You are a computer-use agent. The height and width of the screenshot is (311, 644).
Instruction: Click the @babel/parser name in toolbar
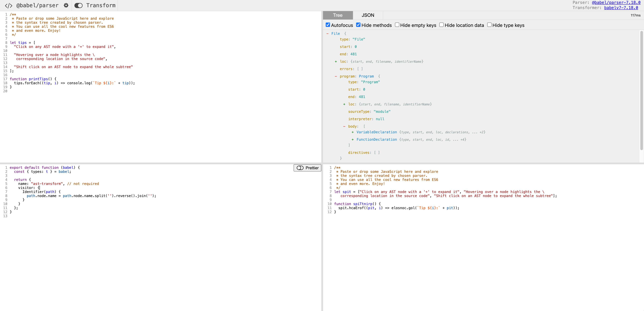37,6
